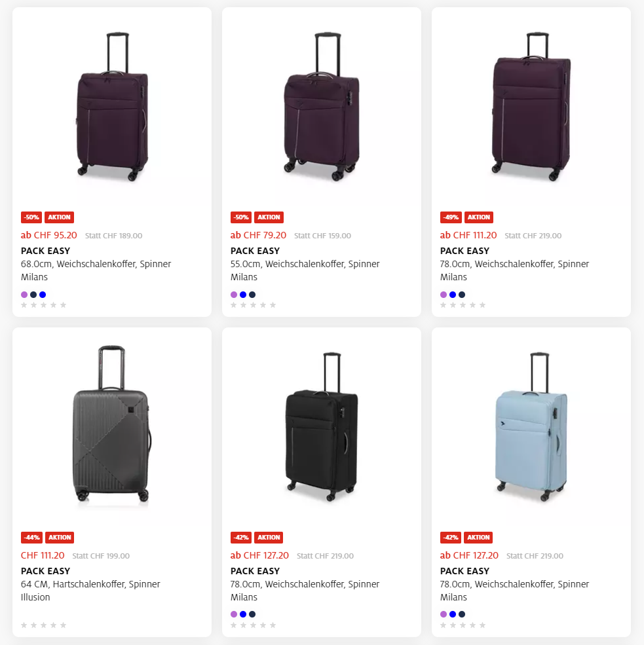The height and width of the screenshot is (645, 644).
Task: Pick dark navy swatch under light blue suitcase
Action: pos(462,614)
